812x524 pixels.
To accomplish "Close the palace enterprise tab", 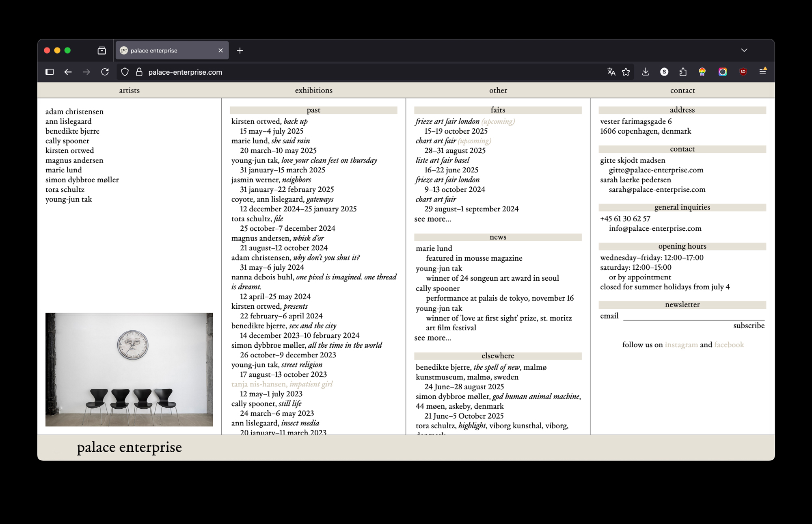I will [x=220, y=50].
